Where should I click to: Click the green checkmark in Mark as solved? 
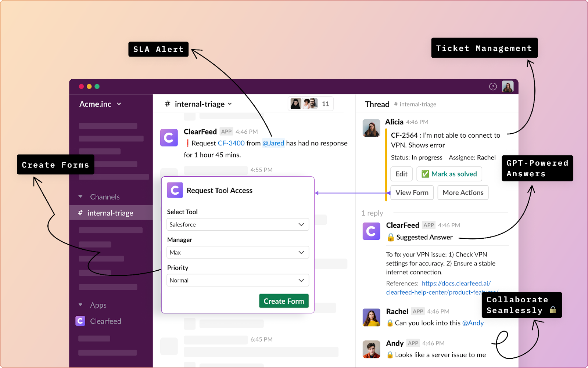coord(425,174)
